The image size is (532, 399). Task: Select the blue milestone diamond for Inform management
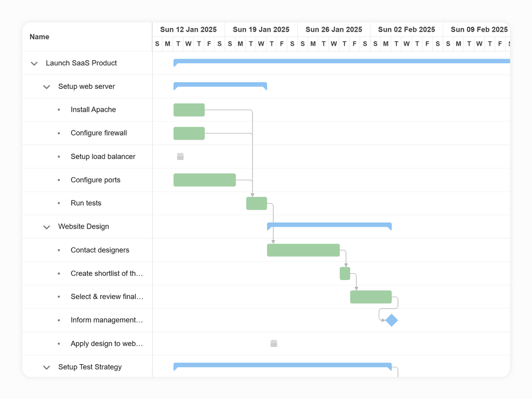click(x=390, y=320)
